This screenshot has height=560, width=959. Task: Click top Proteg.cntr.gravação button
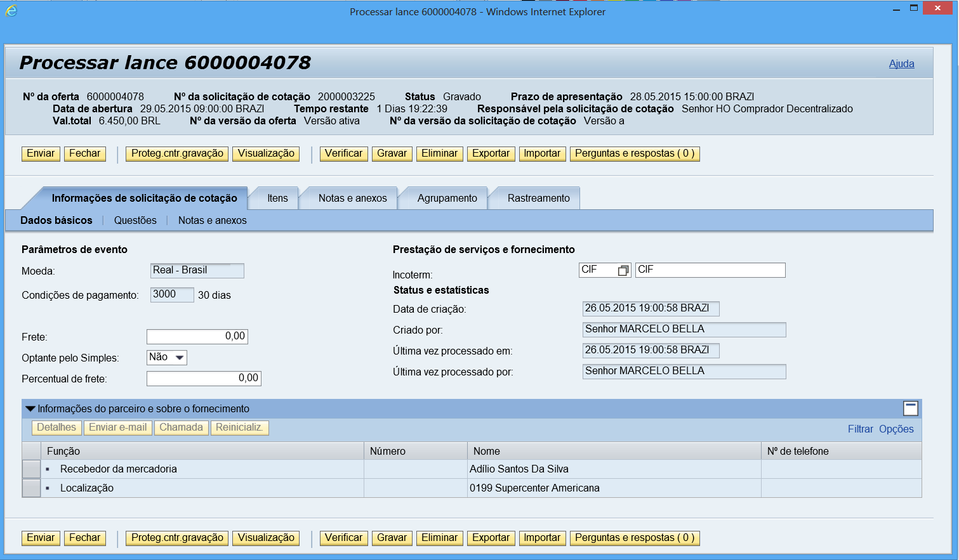click(177, 153)
